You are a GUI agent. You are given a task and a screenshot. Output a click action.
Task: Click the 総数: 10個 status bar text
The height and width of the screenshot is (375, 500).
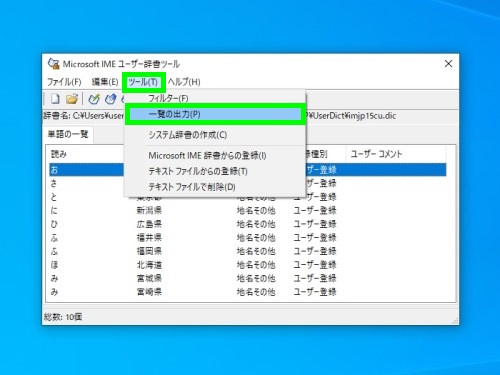point(63,317)
